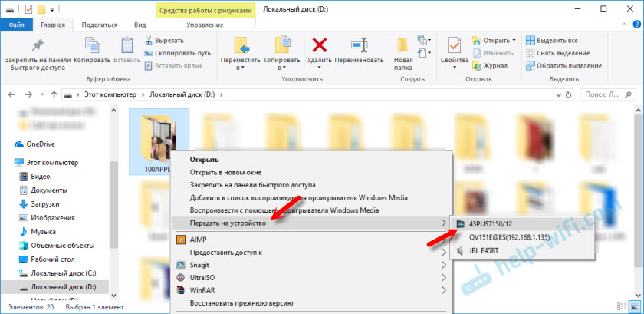This screenshot has width=644, height=314.
Task: Go back with left arrow
Action: coord(12,94)
